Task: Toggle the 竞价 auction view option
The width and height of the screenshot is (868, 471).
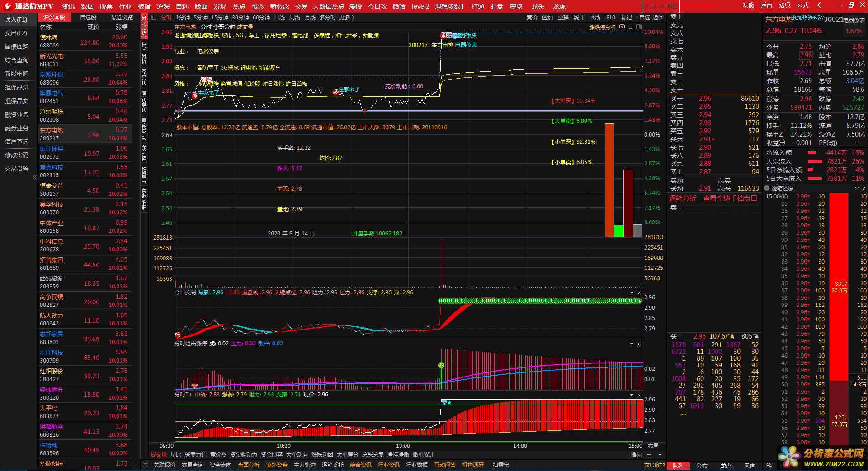Action: coord(532,18)
